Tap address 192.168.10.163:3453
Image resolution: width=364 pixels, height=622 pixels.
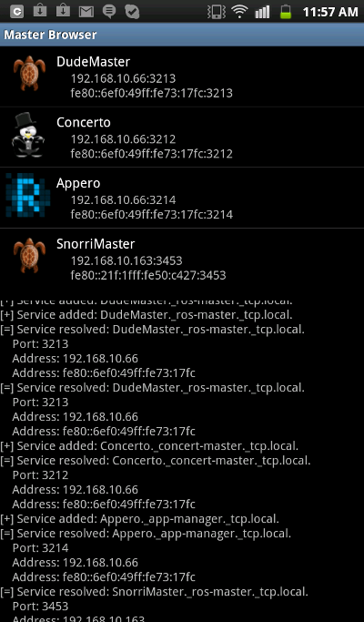point(126,260)
